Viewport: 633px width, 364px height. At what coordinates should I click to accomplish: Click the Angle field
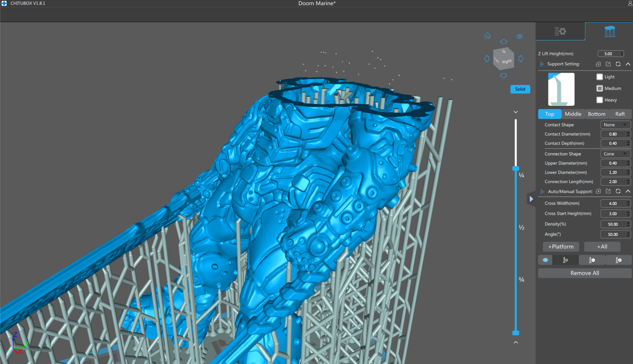point(615,235)
